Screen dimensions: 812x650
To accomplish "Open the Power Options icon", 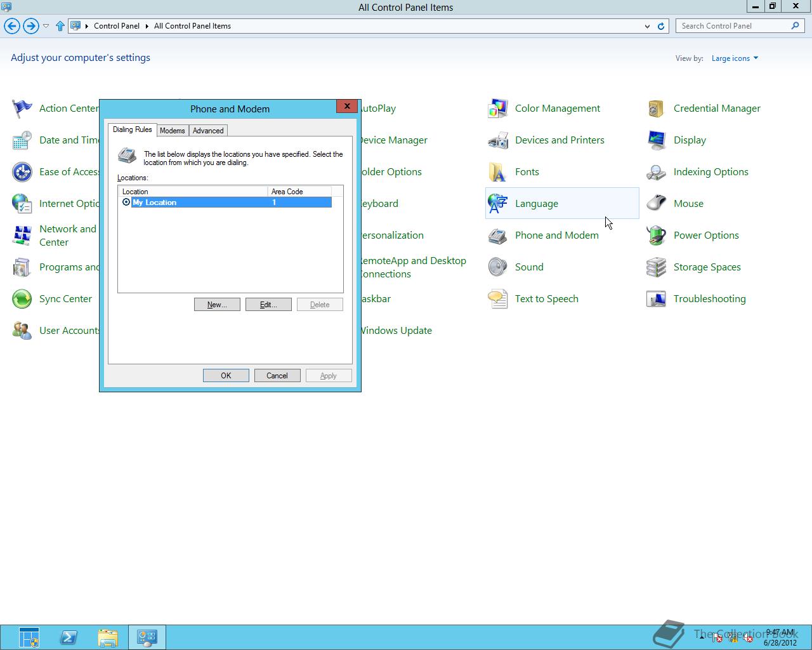I will (657, 235).
